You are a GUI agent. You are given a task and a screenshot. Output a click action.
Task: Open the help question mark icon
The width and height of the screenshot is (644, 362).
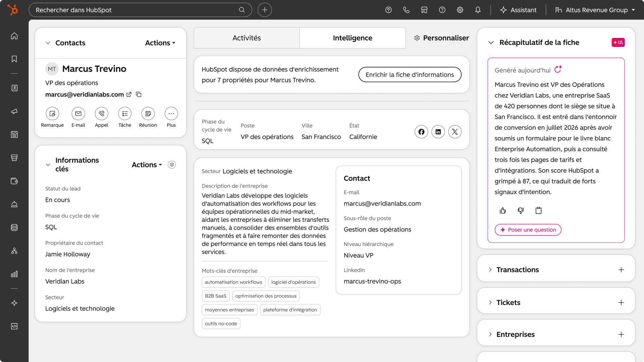442,10
